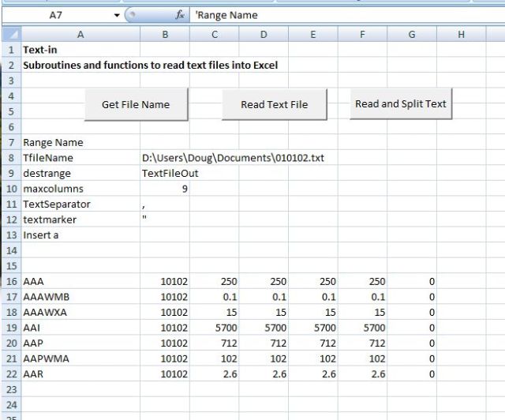Click the Insert Function fx icon

click(x=180, y=15)
